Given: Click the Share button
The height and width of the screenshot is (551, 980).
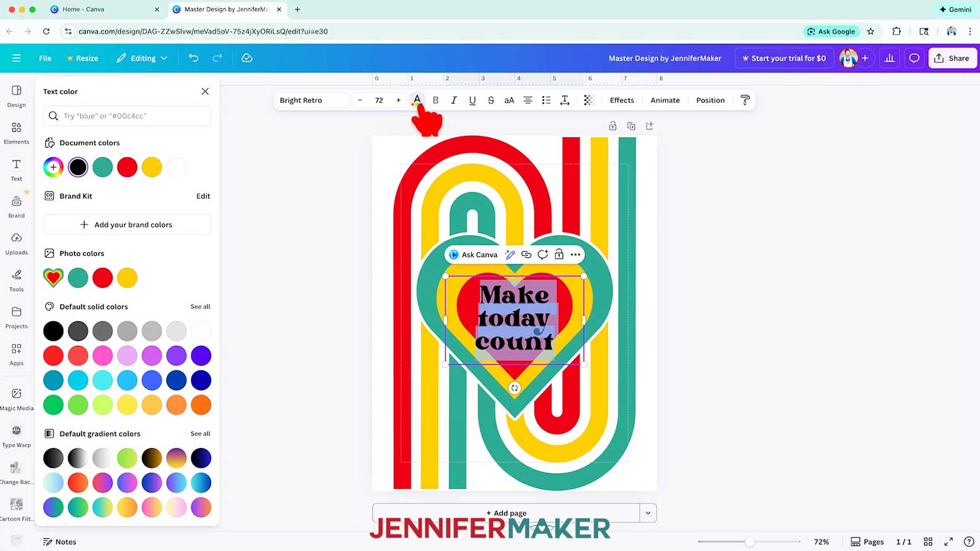Looking at the screenshot, I should (952, 58).
